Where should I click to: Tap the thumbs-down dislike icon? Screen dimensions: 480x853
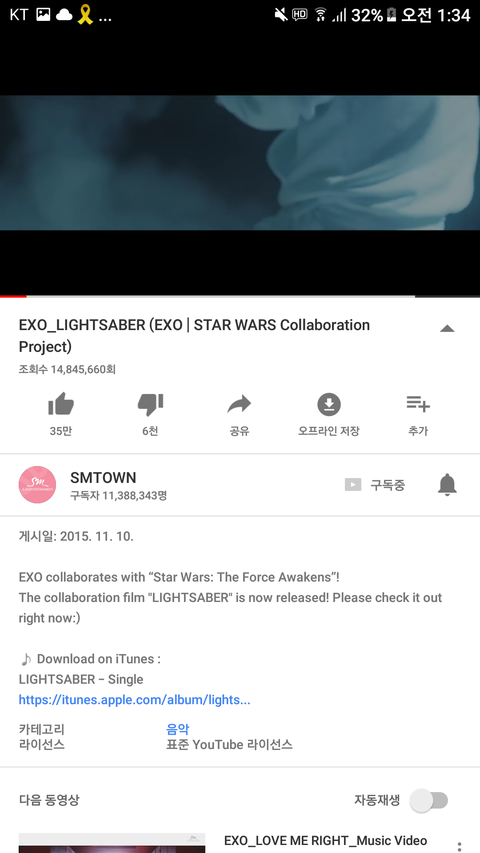(x=150, y=405)
